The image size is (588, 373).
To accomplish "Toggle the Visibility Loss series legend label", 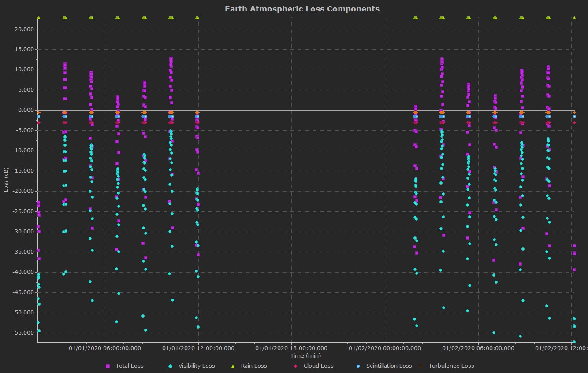I will (196, 366).
